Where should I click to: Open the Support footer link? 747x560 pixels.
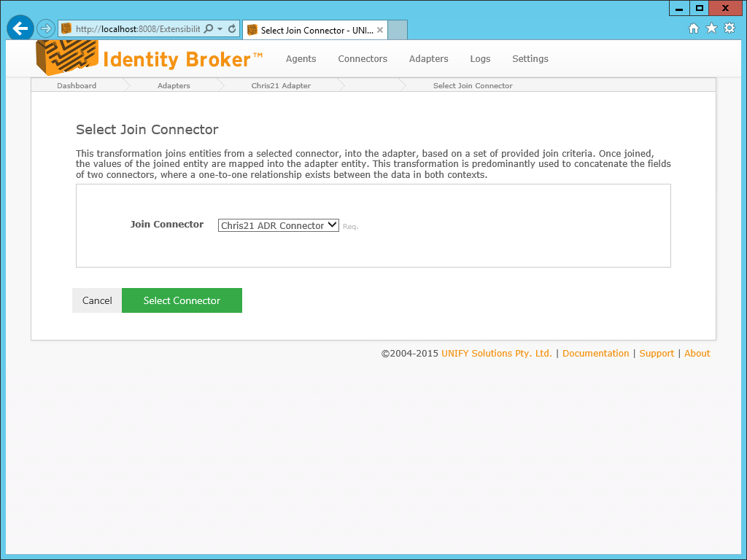tap(657, 354)
